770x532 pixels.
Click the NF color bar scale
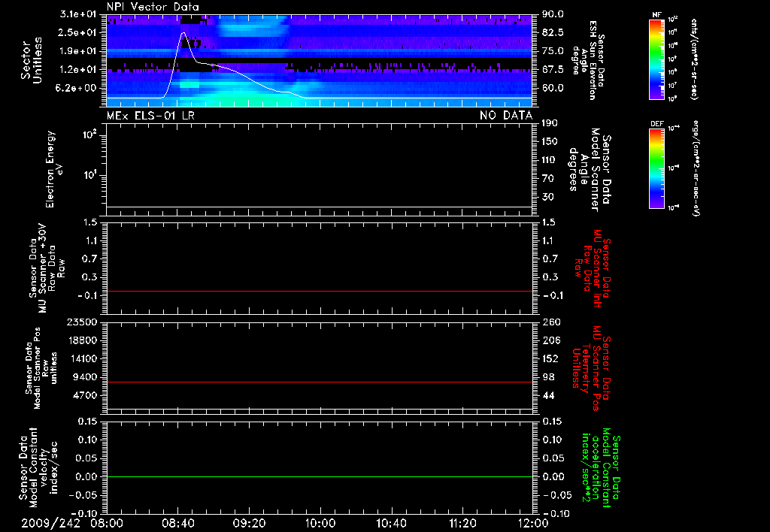click(656, 59)
